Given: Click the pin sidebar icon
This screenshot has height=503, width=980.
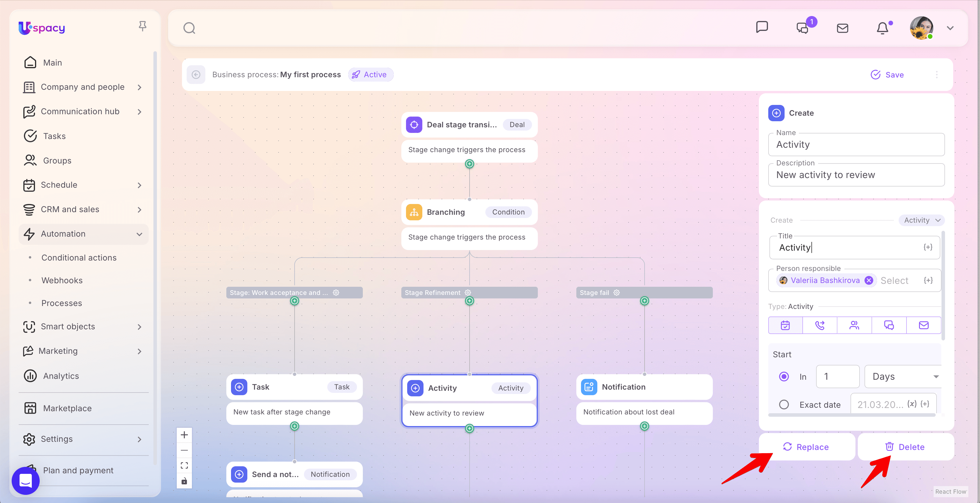Looking at the screenshot, I should 142,26.
